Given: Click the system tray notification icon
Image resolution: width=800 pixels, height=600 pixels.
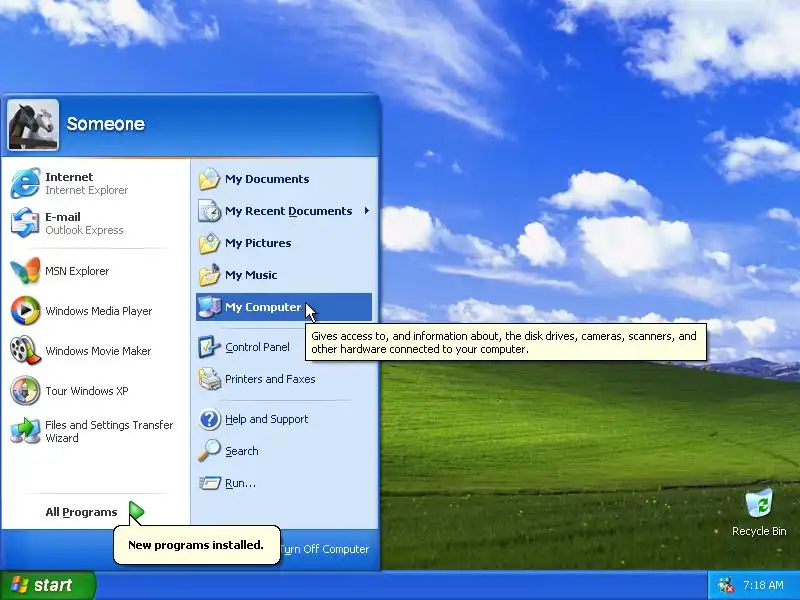Looking at the screenshot, I should (x=725, y=585).
